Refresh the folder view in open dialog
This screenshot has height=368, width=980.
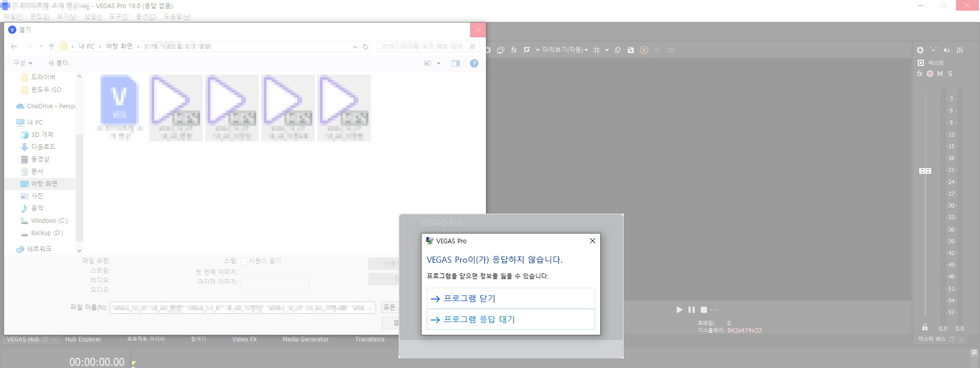[x=365, y=47]
